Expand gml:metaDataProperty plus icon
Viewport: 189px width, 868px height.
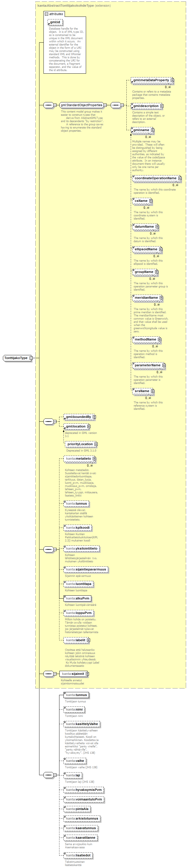pyautogui.click(x=172, y=80)
